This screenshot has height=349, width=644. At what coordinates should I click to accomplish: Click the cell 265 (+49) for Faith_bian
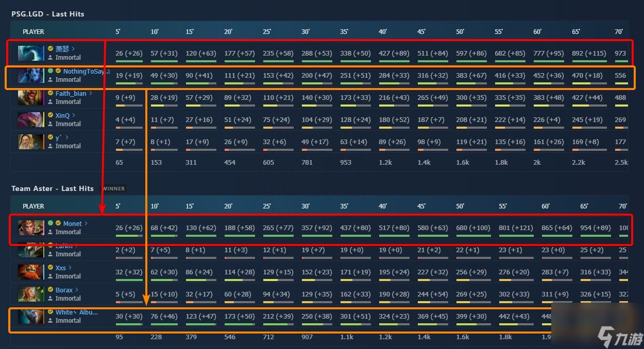coord(433,97)
